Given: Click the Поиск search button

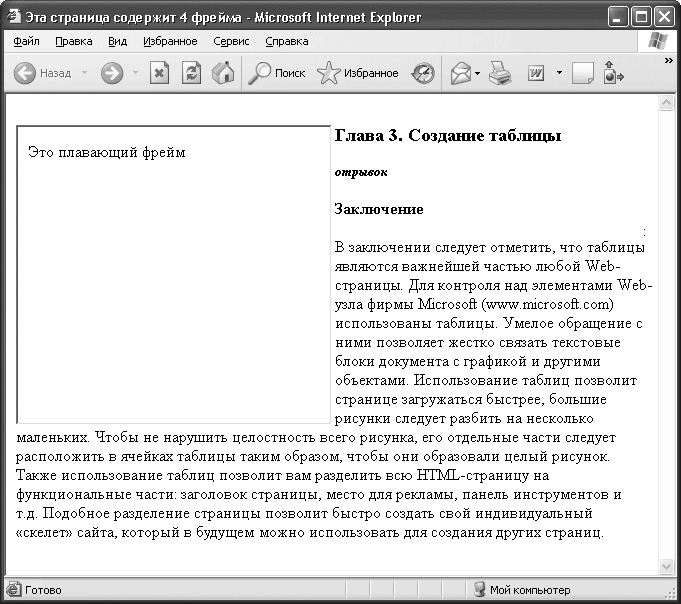Looking at the screenshot, I should [277, 73].
